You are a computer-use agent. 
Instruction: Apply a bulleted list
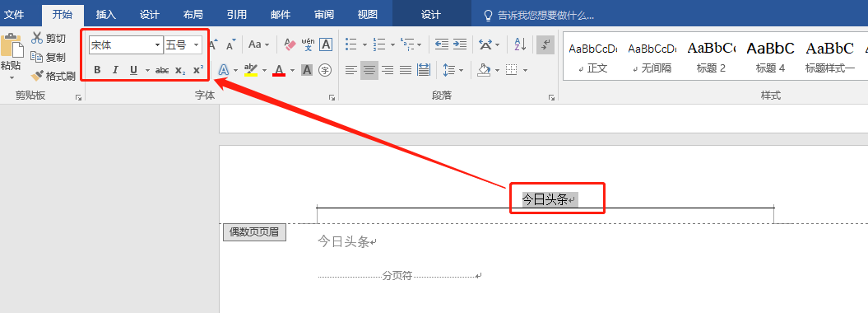(351, 44)
